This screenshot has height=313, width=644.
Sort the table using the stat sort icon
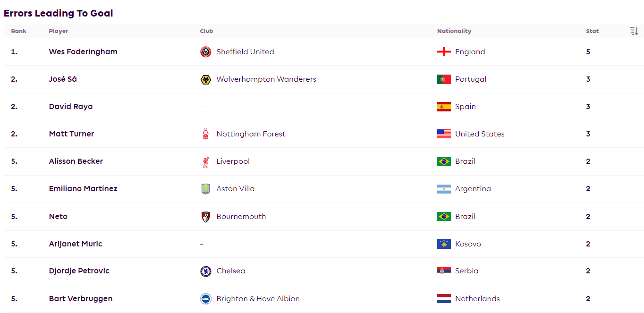pos(634,31)
